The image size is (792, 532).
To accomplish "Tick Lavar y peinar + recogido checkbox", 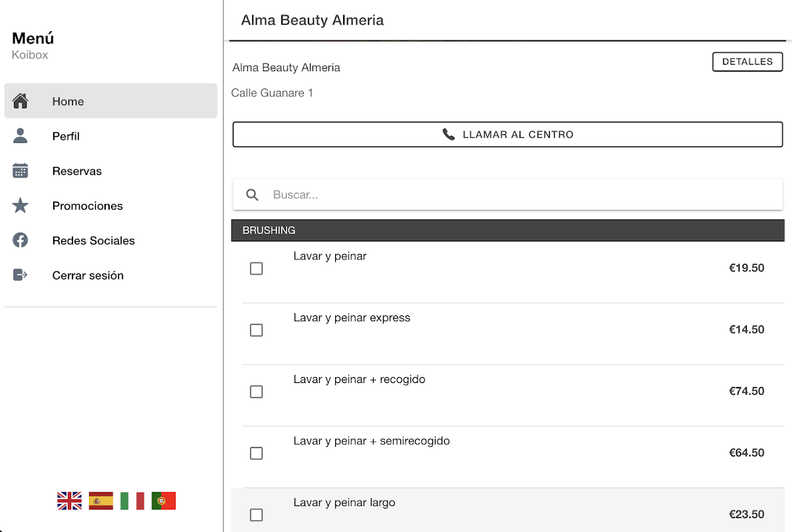I will (257, 392).
